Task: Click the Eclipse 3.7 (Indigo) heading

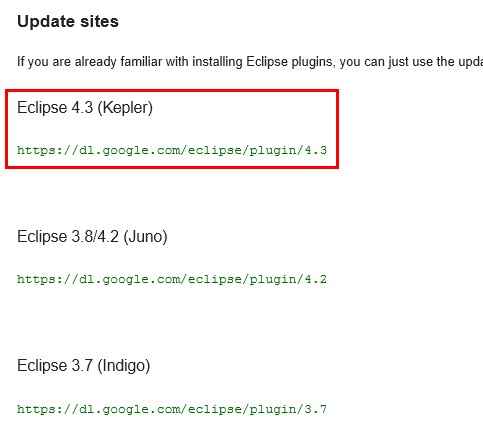Action: click(x=84, y=366)
